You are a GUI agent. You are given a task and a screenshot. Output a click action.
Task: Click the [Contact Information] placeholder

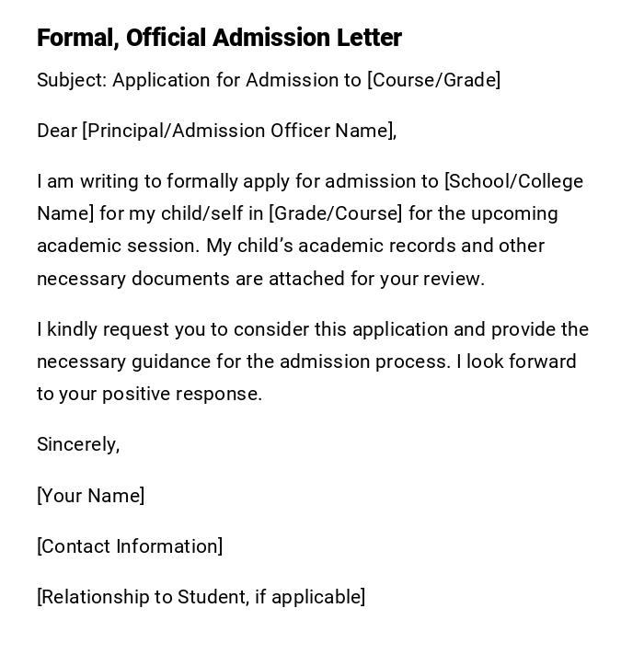[x=130, y=546]
